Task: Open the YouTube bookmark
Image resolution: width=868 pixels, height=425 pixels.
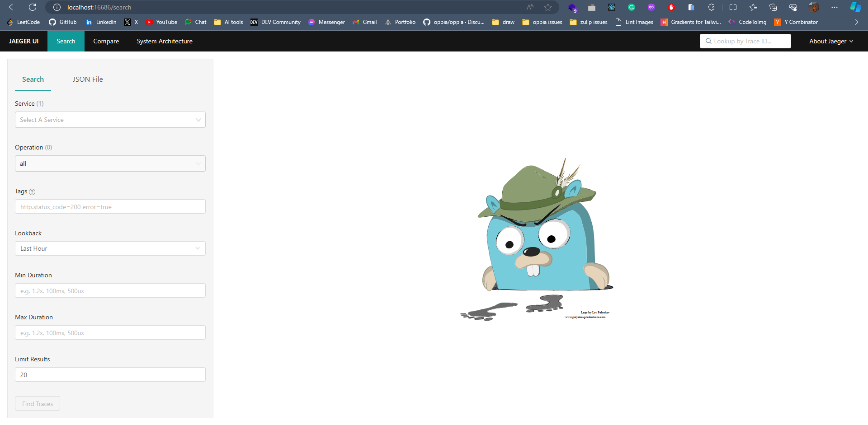Action: pos(161,22)
